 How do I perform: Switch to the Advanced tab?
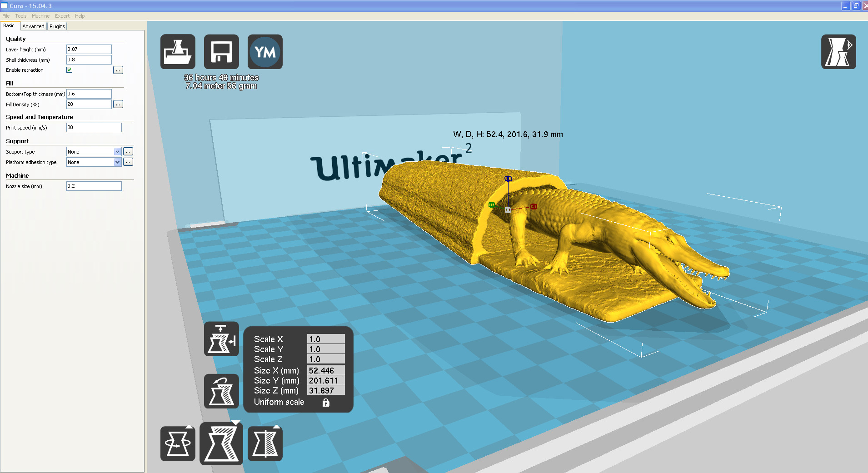click(33, 26)
